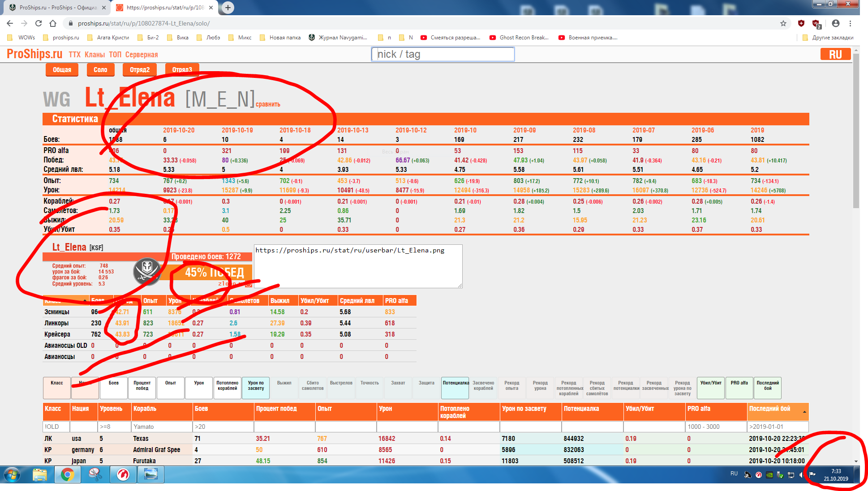Toggle the 'Урон по засвету' column button
This screenshot has height=491, width=868.
tap(256, 388)
